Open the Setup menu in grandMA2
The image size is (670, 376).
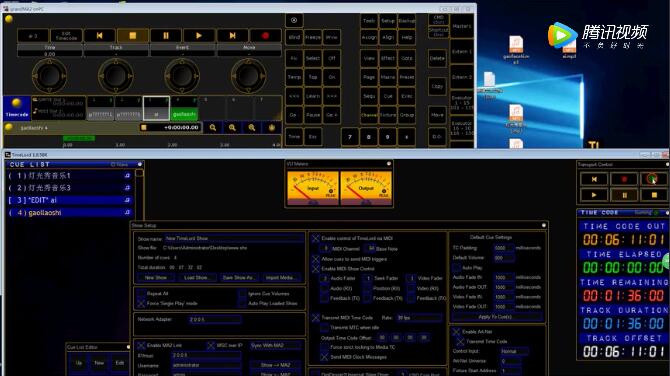point(388,21)
